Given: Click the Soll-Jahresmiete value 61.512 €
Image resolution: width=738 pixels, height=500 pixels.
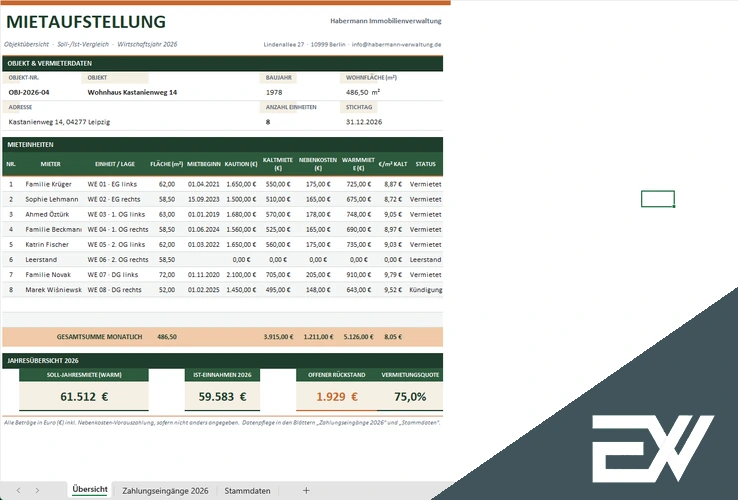Looking at the screenshot, I should (x=84, y=396).
